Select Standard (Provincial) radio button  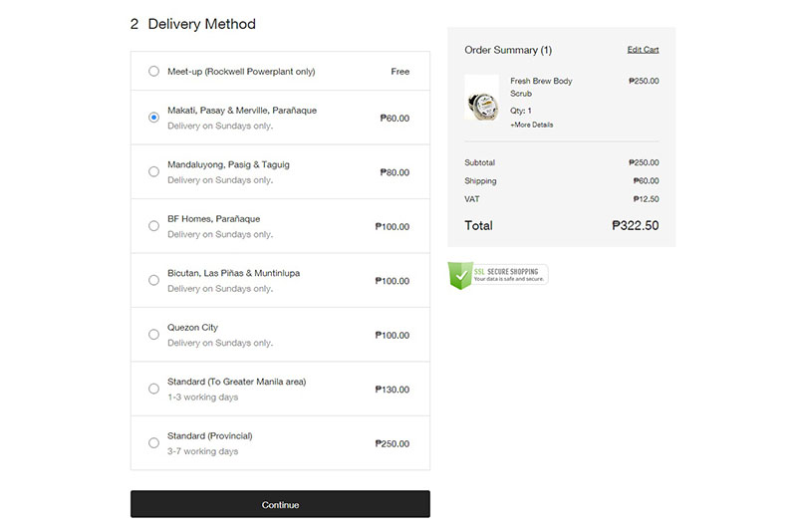(x=153, y=443)
